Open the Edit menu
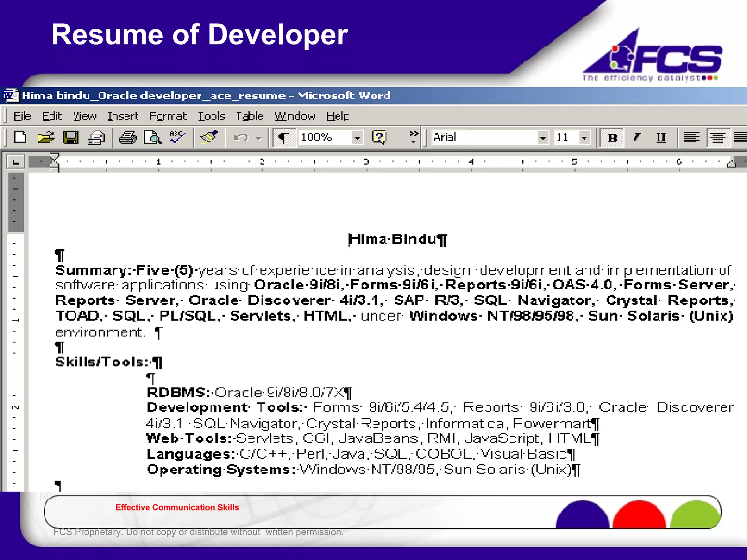The image size is (747, 560). [x=52, y=116]
